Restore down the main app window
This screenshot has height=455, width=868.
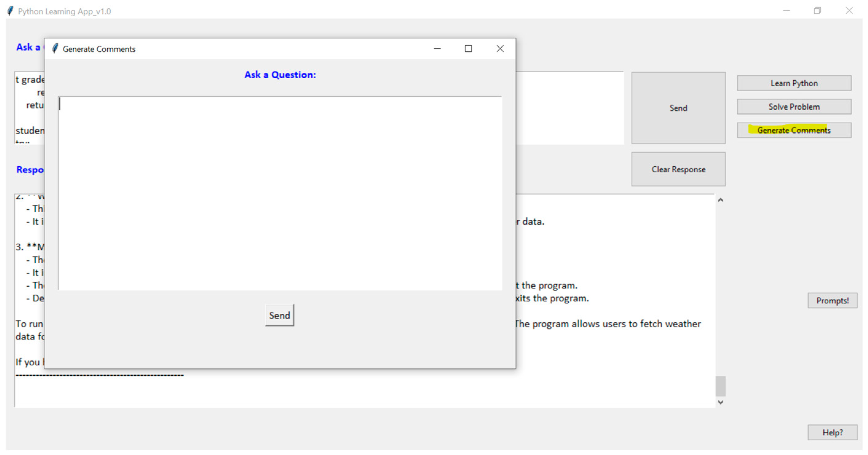(x=818, y=11)
